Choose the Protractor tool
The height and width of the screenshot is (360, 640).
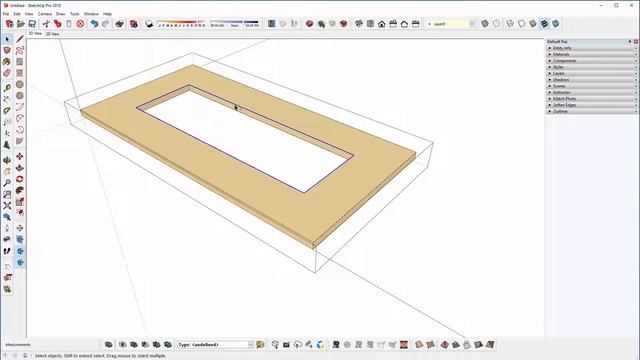7,111
